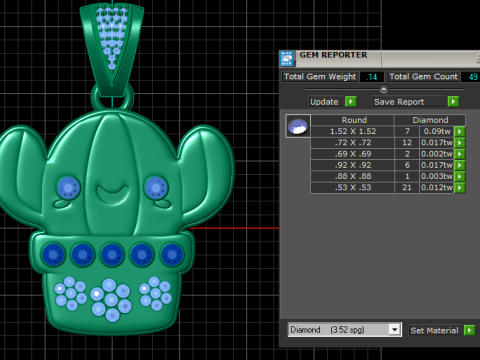
Task: Click green arrow next to Save Report
Action: click(453, 101)
